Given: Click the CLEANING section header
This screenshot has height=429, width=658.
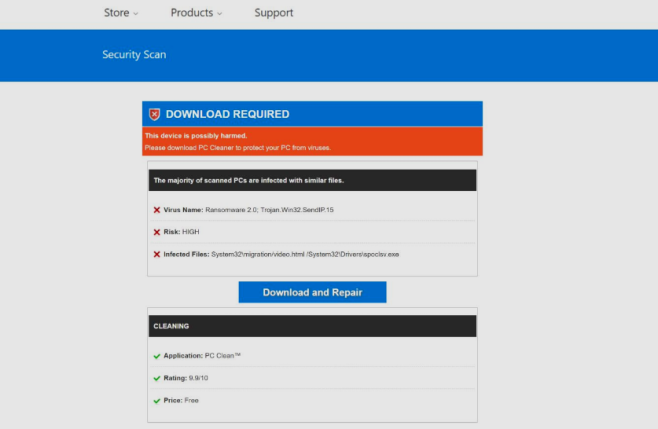Looking at the screenshot, I should pyautogui.click(x=312, y=326).
